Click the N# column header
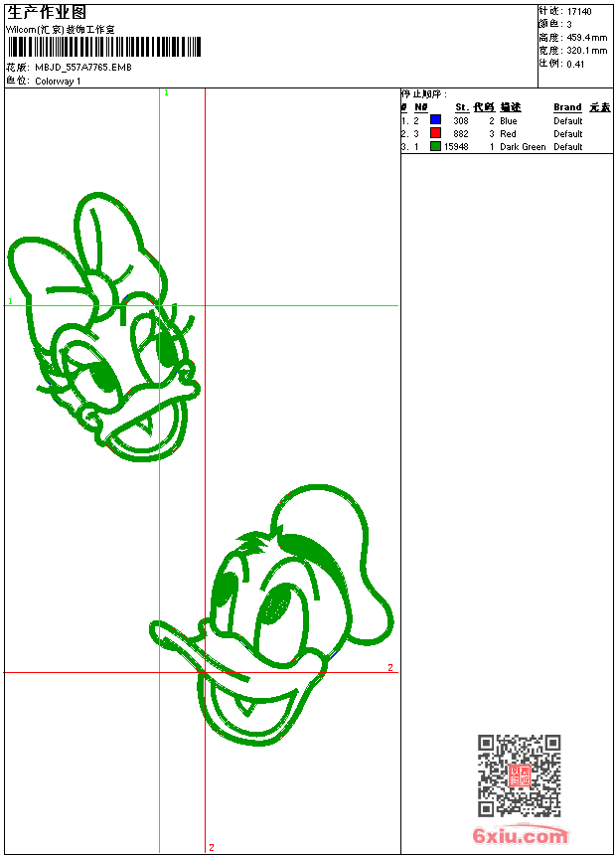Screen dimensions: 616x855 (421, 107)
